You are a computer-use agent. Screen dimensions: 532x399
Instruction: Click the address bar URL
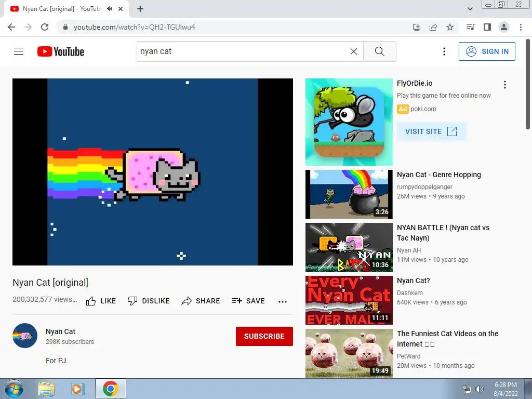135,27
